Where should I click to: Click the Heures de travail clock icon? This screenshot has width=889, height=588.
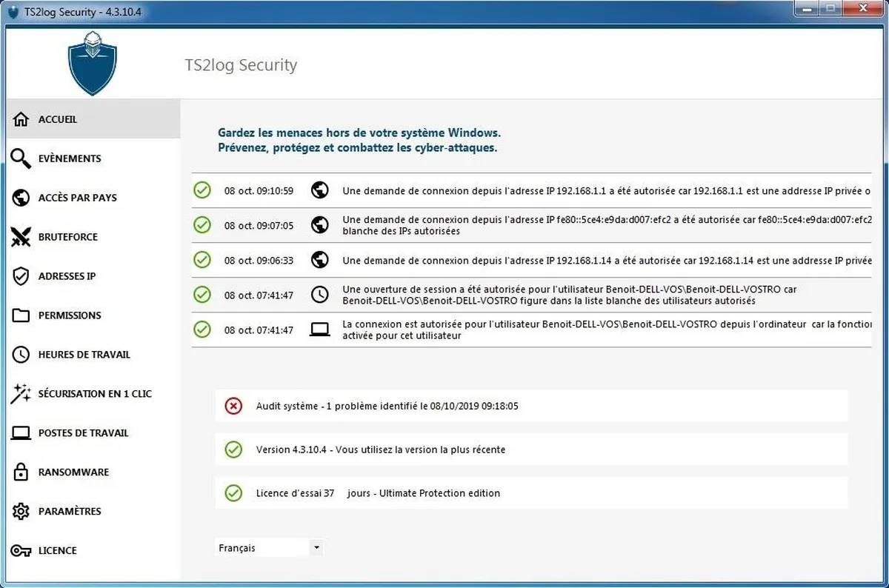21,355
